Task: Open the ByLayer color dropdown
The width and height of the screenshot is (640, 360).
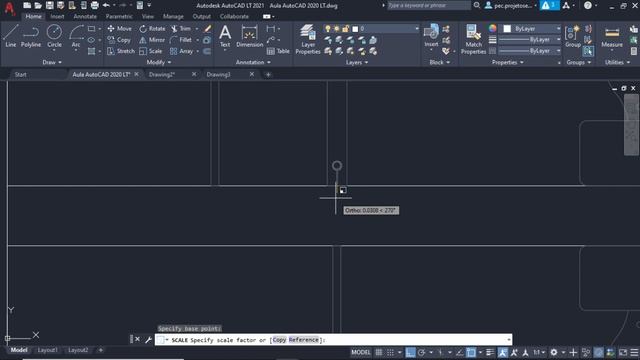Action: click(x=558, y=29)
